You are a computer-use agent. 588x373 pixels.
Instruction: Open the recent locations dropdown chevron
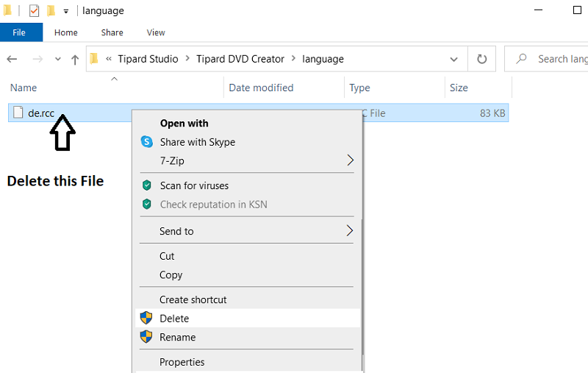coord(58,60)
